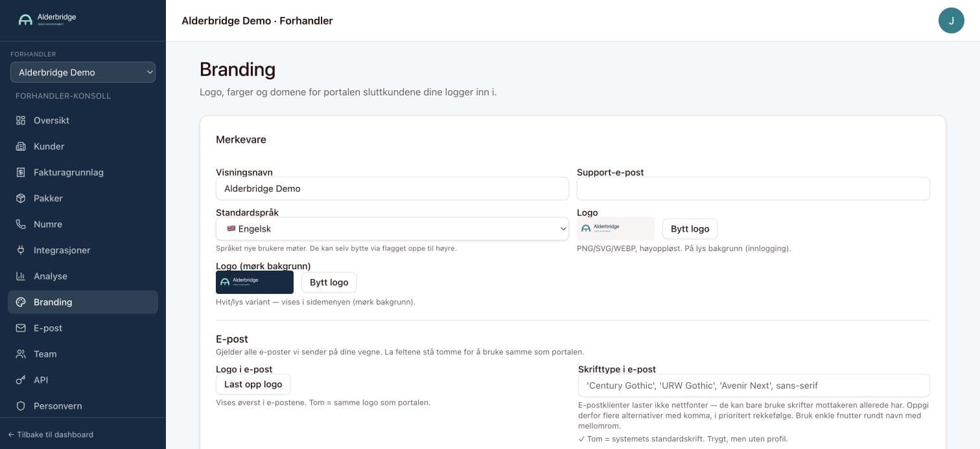The image size is (980, 449).
Task: Go to Kunder page
Action: (x=83, y=146)
